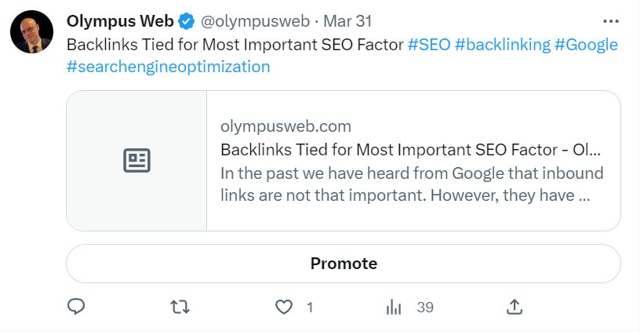This screenshot has width=644, height=335.
Task: Open the Olympus Web display name
Action: point(120,21)
